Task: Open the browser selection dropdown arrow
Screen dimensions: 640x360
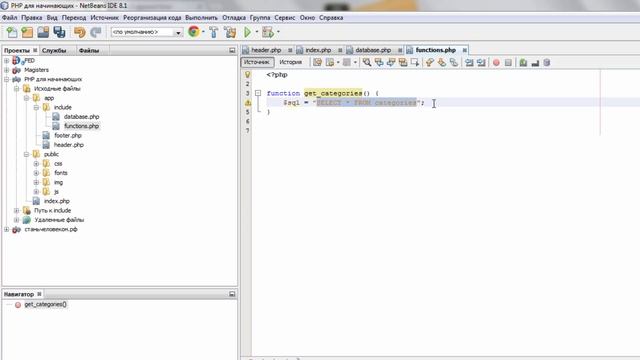Action: [x=203, y=32]
